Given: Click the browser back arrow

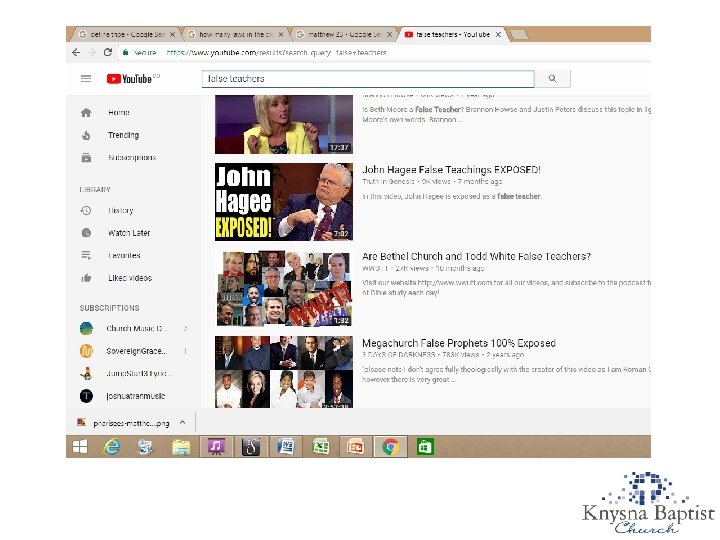Looking at the screenshot, I should coord(76,52).
